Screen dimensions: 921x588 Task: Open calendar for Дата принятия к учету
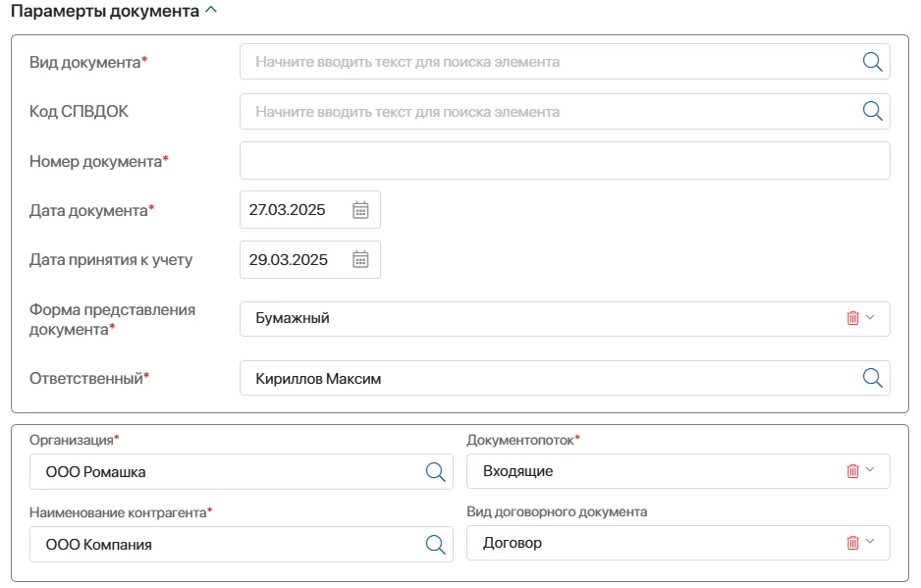[x=360, y=259]
